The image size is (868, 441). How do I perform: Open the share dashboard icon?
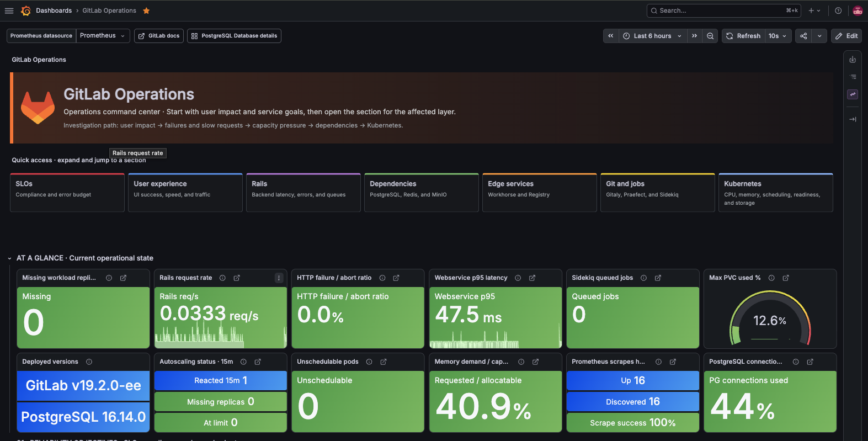803,36
